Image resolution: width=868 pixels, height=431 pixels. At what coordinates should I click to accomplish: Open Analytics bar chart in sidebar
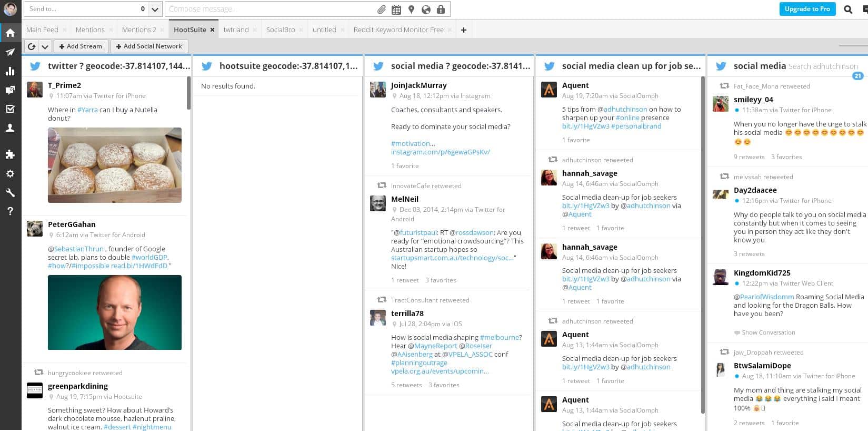pos(10,71)
